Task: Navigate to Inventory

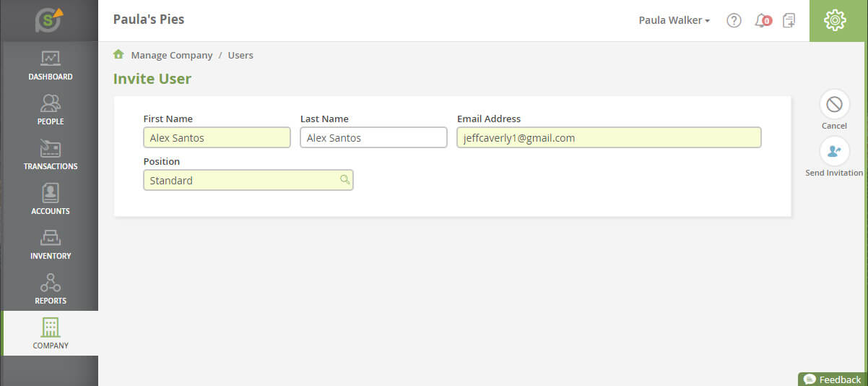Action: pos(51,244)
